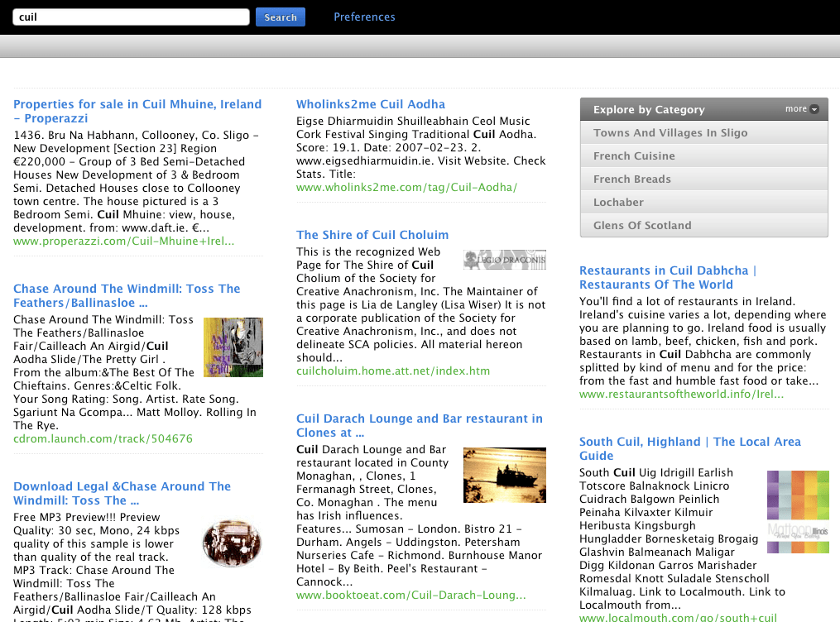Visit www.booktoeat.com Cuil-Darach URL

(410, 596)
